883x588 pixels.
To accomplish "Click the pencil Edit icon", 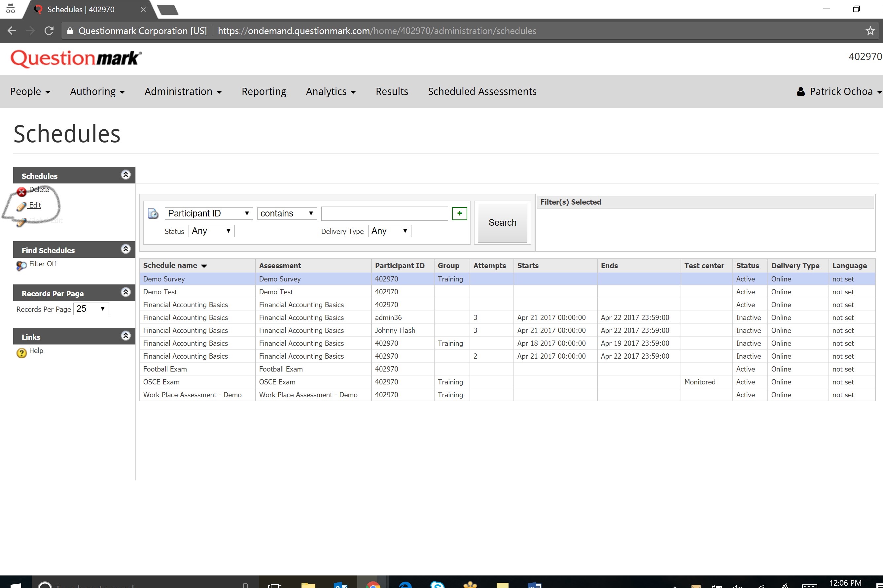I will coord(21,206).
